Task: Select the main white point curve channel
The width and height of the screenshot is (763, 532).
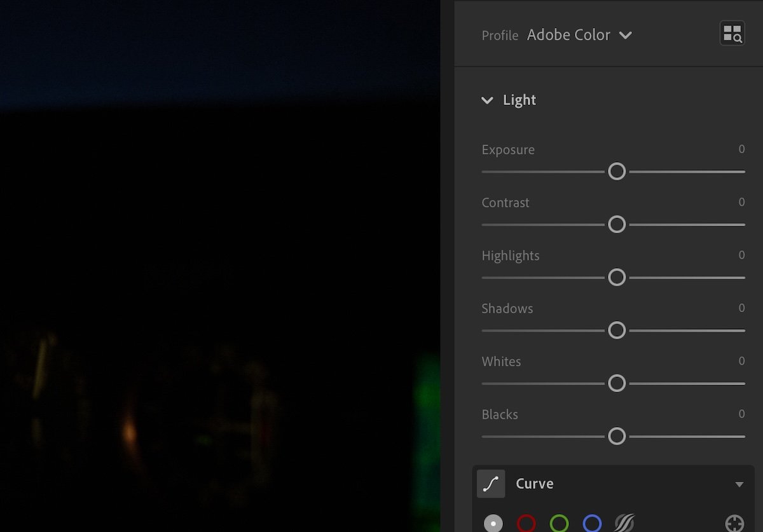Action: 493,522
